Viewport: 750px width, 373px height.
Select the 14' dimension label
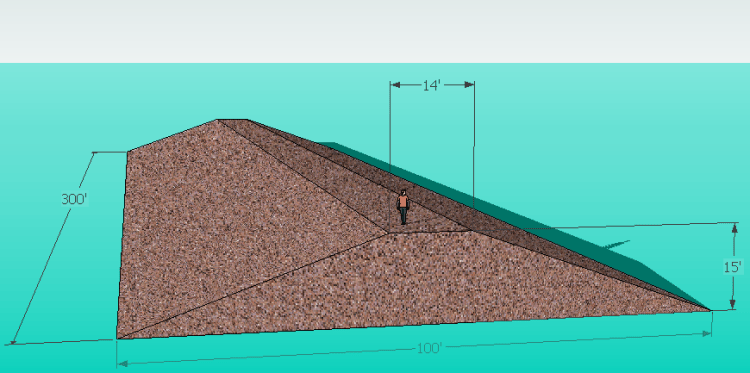click(x=431, y=86)
